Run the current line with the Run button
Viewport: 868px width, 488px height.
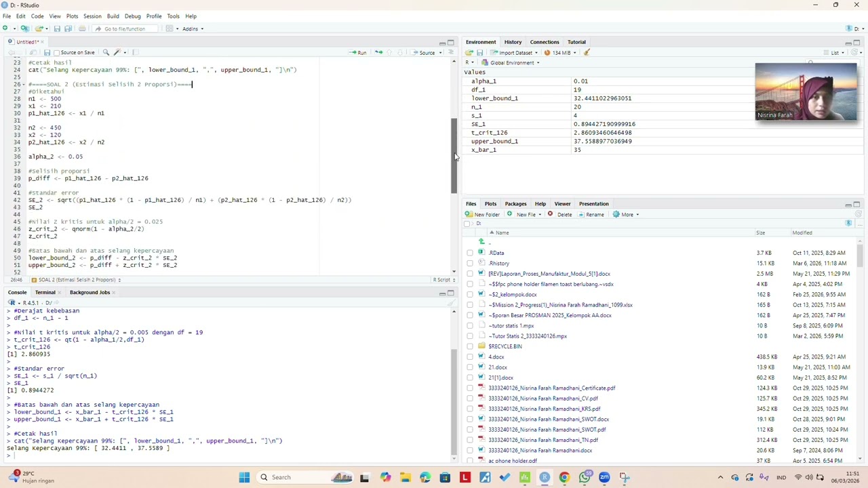[358, 52]
